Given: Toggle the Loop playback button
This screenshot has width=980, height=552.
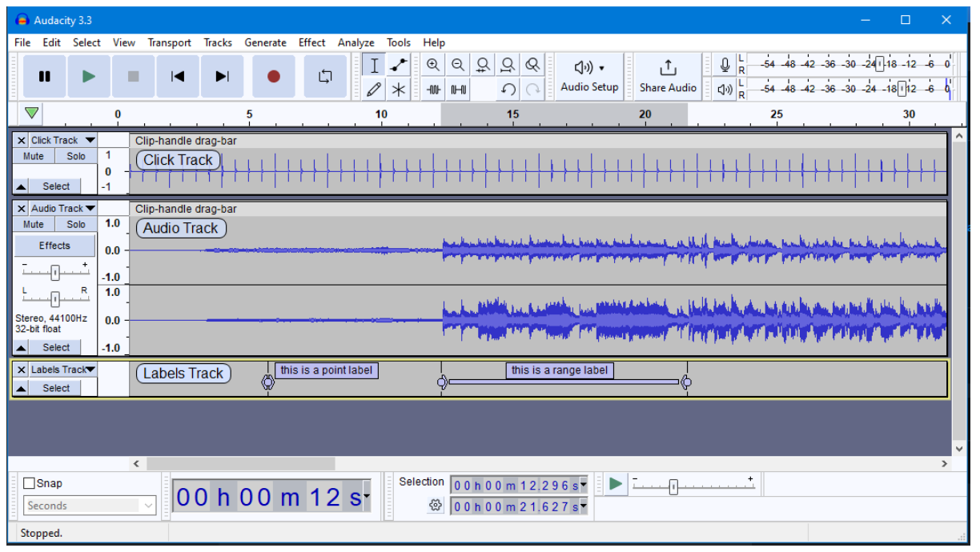Looking at the screenshot, I should [325, 77].
